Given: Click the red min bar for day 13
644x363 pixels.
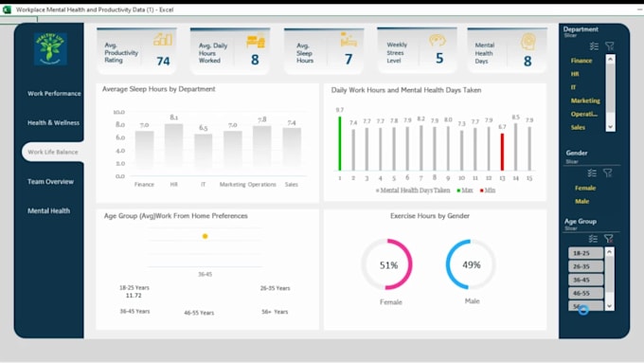Looking at the screenshot, I should pos(502,152).
